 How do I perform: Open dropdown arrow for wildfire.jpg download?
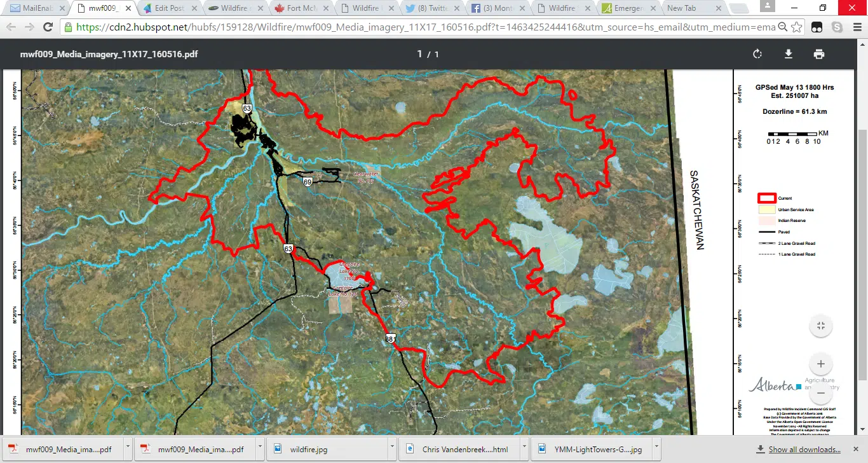click(392, 448)
